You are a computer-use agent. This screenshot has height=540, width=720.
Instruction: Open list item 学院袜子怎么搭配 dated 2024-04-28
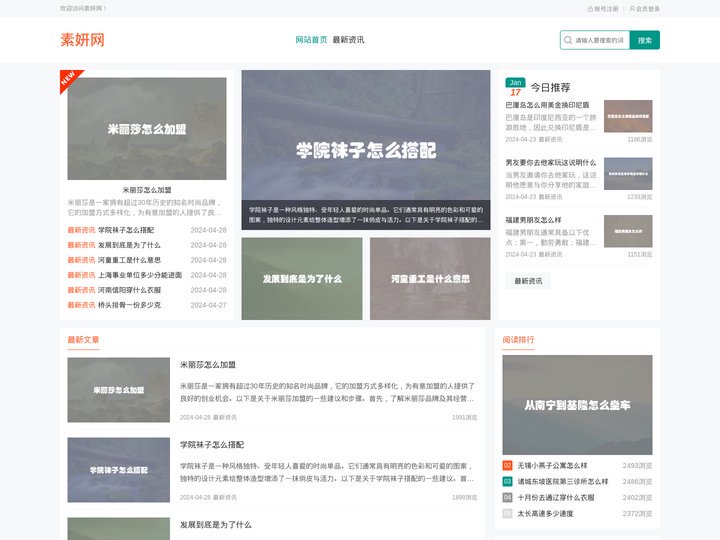126,230
